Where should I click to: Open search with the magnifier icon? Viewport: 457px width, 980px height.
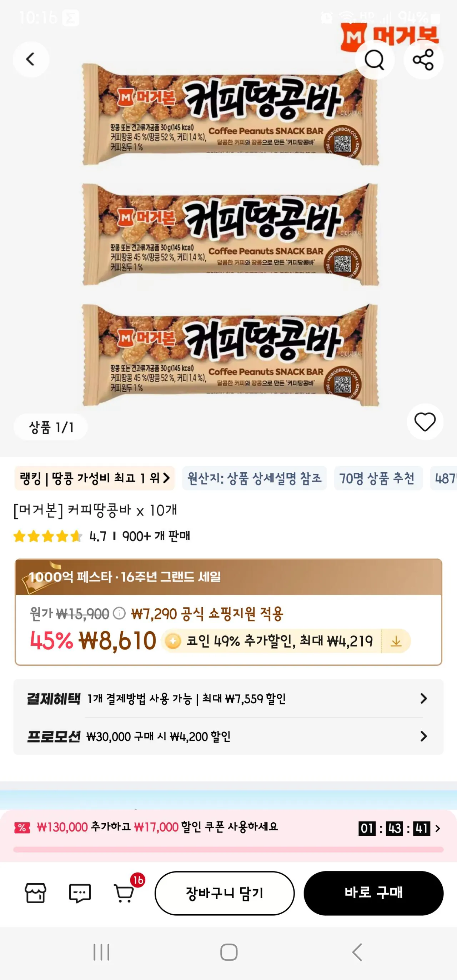[x=375, y=60]
